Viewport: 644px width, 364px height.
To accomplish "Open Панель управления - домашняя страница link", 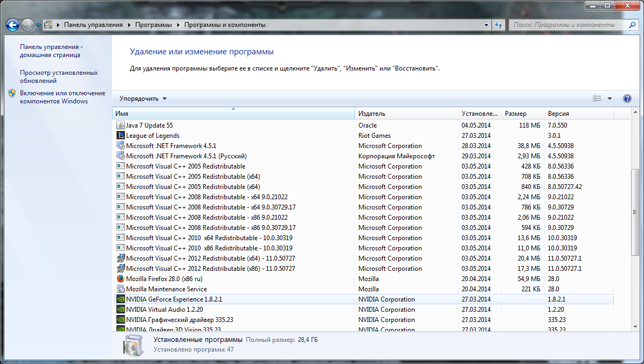I will pyautogui.click(x=51, y=51).
